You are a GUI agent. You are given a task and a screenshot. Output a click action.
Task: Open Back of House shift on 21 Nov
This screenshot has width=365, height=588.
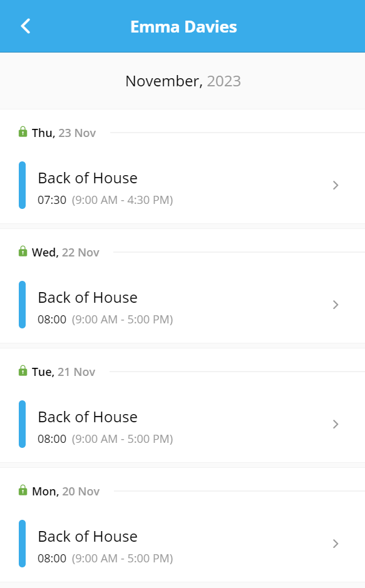183,424
